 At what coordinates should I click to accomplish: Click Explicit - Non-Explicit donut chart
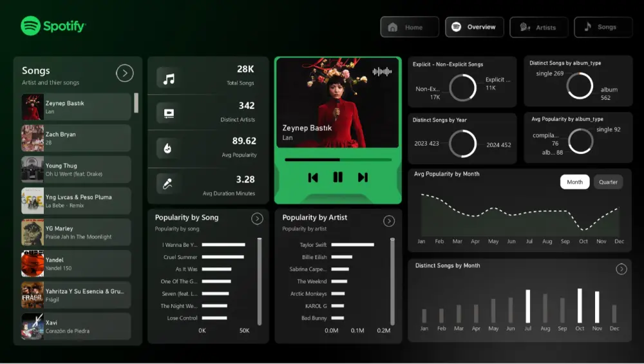462,88
